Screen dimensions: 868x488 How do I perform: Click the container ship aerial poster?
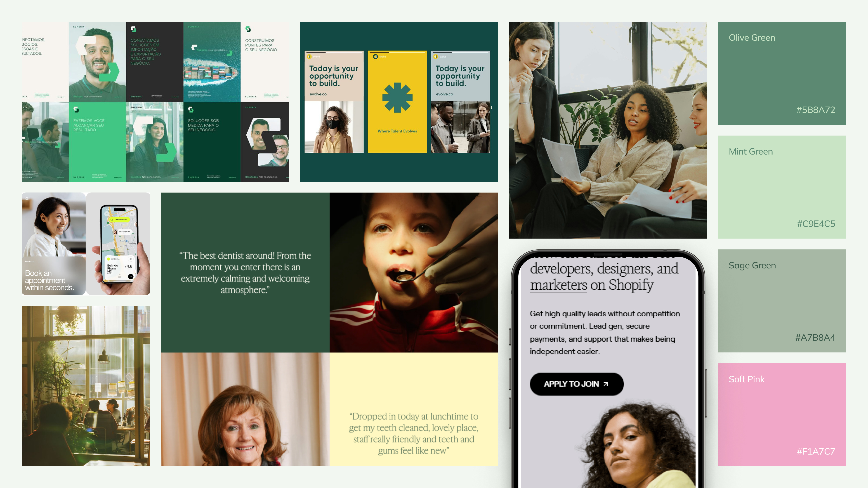pos(212,62)
